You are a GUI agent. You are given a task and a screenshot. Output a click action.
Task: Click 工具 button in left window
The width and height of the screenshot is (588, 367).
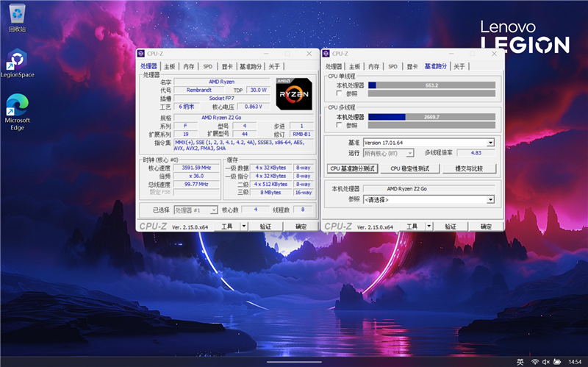pos(227,227)
